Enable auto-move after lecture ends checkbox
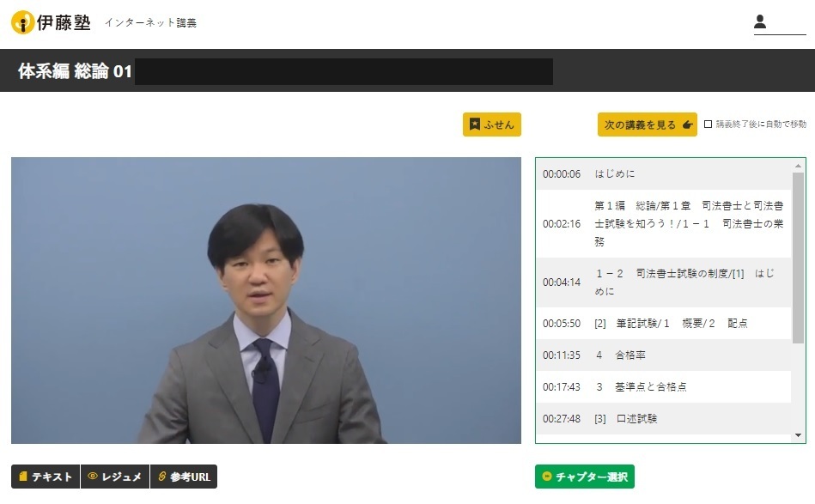Image resolution: width=815 pixels, height=504 pixels. point(709,124)
